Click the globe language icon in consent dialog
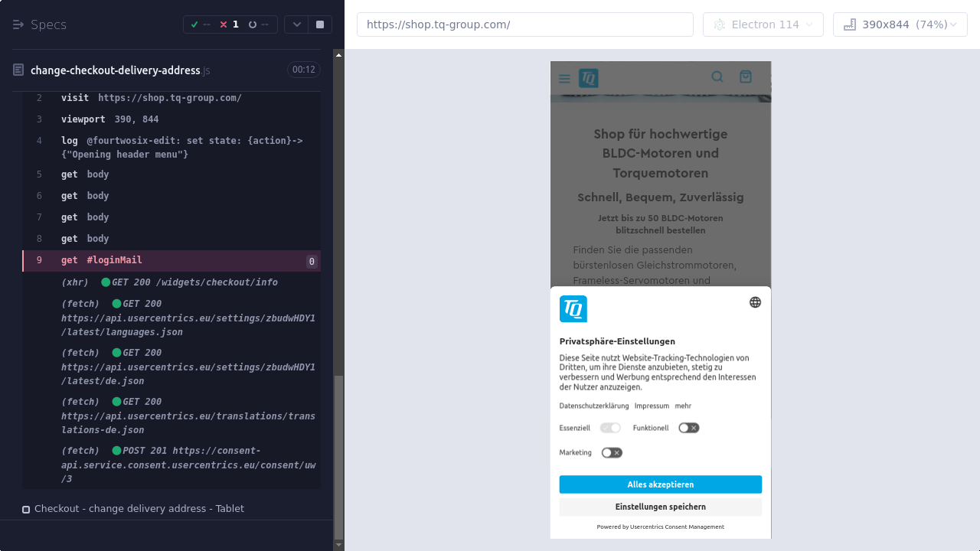This screenshot has height=551, width=980. pos(755,302)
